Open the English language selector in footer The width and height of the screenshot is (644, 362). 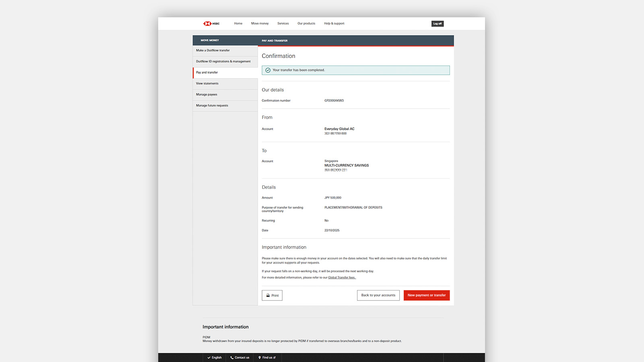click(x=215, y=358)
